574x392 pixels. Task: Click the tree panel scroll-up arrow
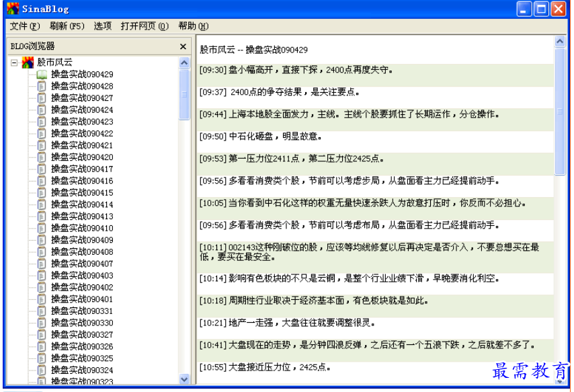click(184, 63)
